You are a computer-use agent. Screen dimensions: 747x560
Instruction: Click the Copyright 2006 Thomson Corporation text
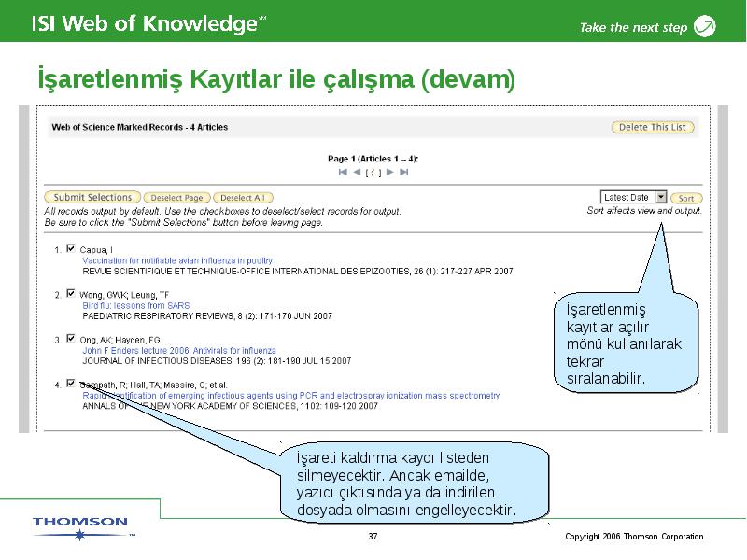[x=634, y=536]
